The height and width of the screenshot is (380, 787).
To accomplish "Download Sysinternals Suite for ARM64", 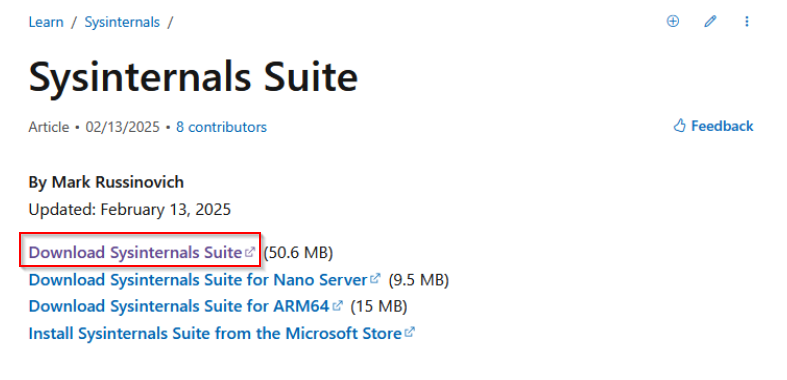I will (x=179, y=306).
